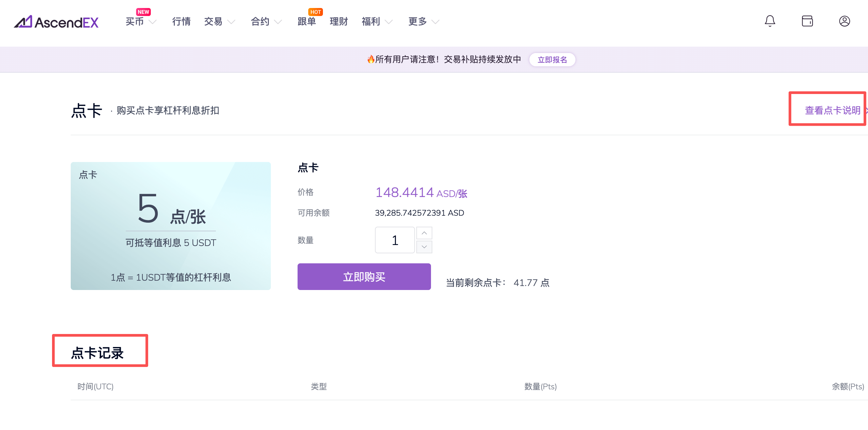Open 查看点卡说明 link
The height and width of the screenshot is (430, 868).
[832, 110]
